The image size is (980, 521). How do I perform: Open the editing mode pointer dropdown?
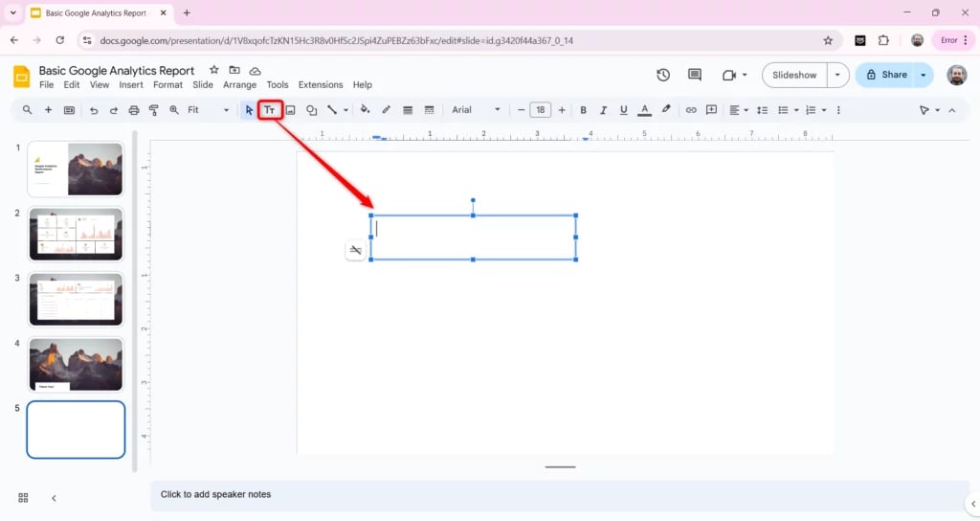click(929, 110)
